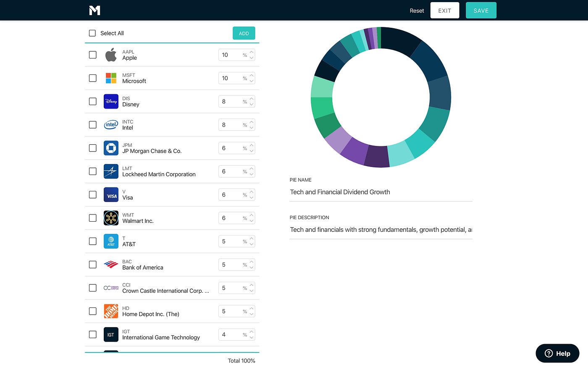This screenshot has width=588, height=368.
Task: Toggle the Select All checkbox
Action: 92,33
